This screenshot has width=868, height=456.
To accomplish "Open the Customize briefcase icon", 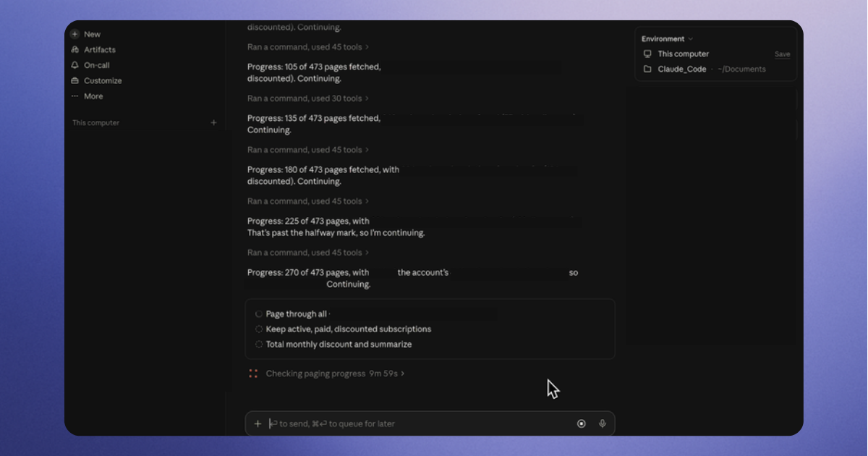I will pos(75,80).
